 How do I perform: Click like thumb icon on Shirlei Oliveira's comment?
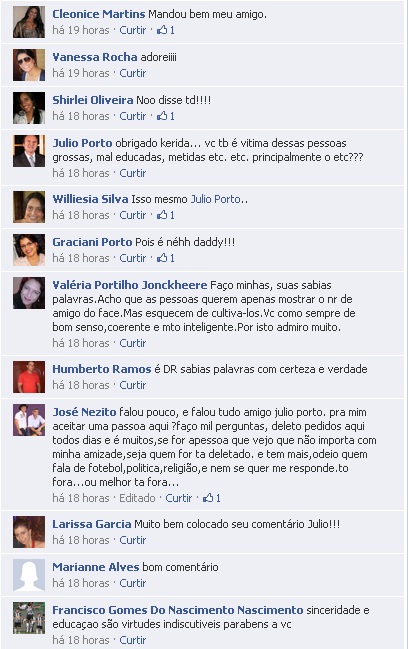point(162,116)
